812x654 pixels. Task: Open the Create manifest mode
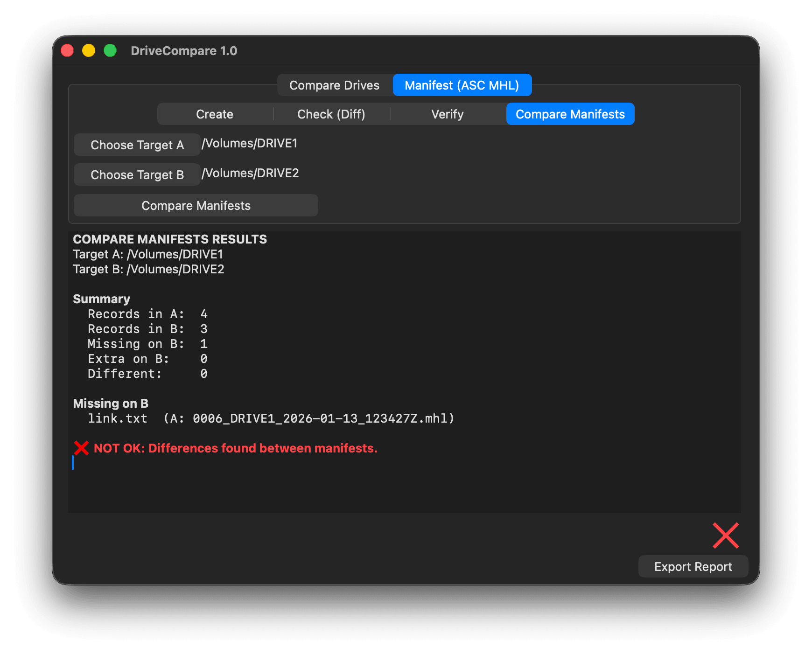(x=215, y=114)
